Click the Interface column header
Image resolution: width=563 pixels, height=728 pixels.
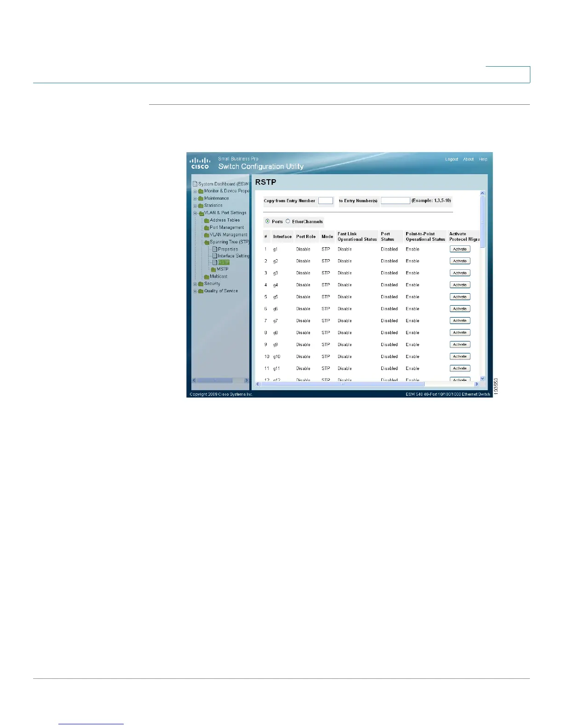coord(282,237)
